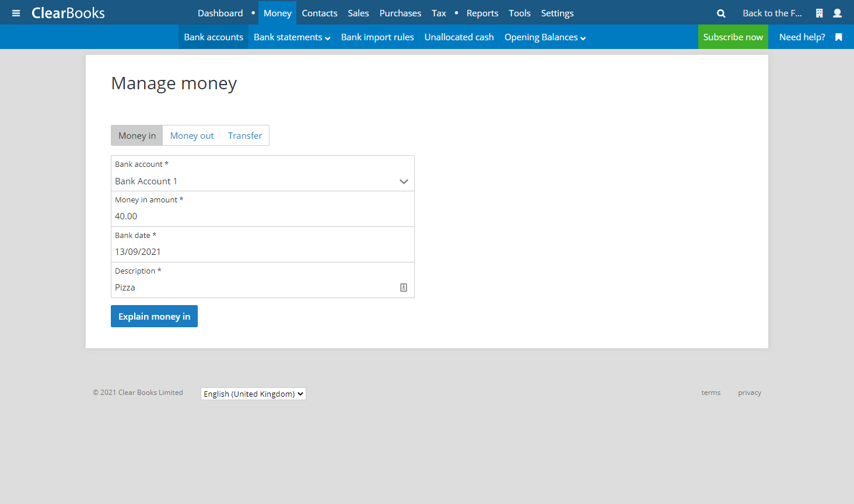The width and height of the screenshot is (854, 504).
Task: Open the privacy link in footer
Action: pos(749,393)
